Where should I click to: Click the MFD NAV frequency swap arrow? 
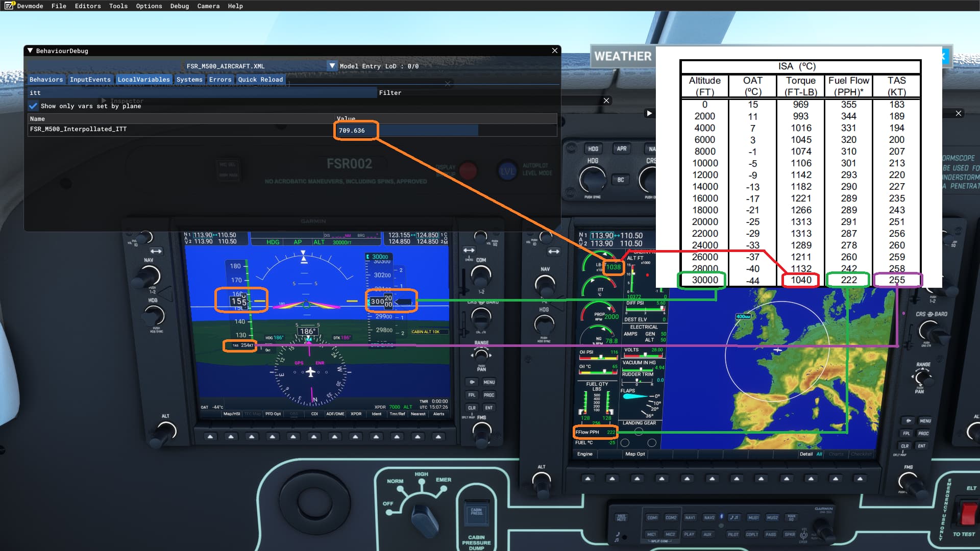pyautogui.click(x=553, y=252)
